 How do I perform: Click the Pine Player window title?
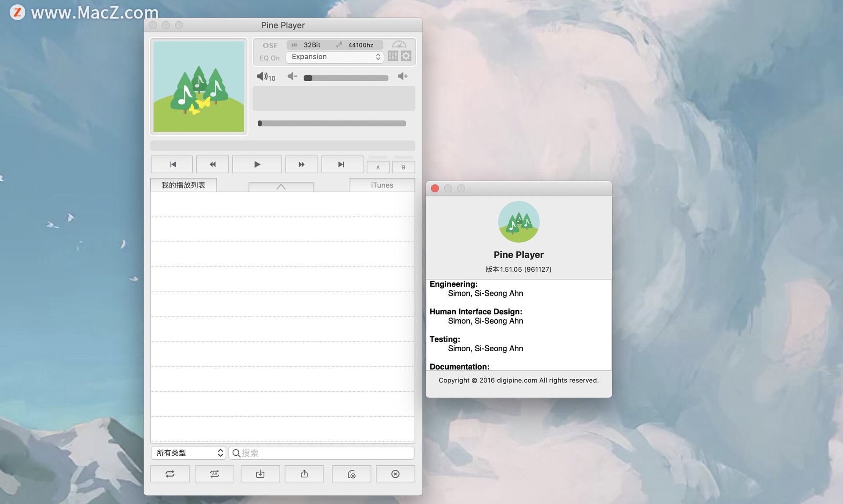[x=283, y=25]
